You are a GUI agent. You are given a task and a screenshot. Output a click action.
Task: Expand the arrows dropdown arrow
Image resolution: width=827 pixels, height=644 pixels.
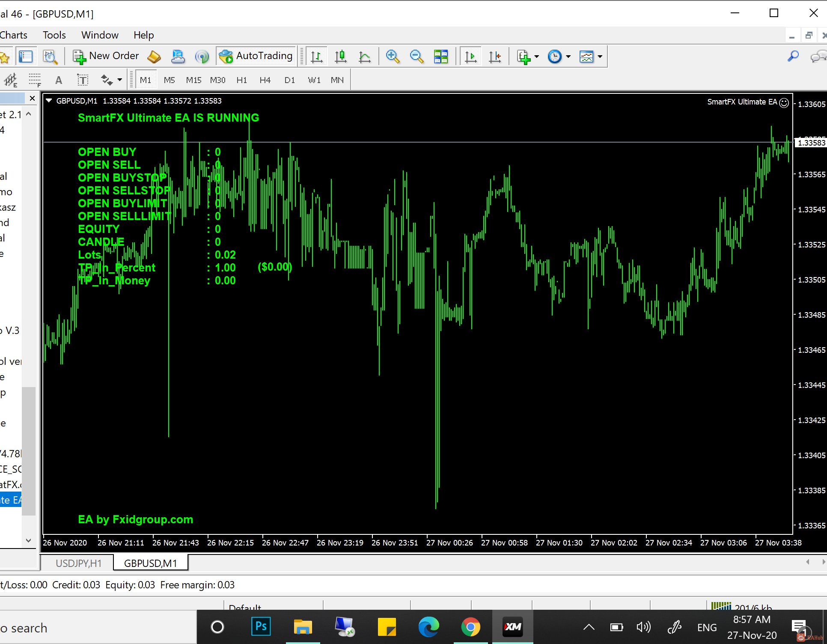(x=119, y=80)
